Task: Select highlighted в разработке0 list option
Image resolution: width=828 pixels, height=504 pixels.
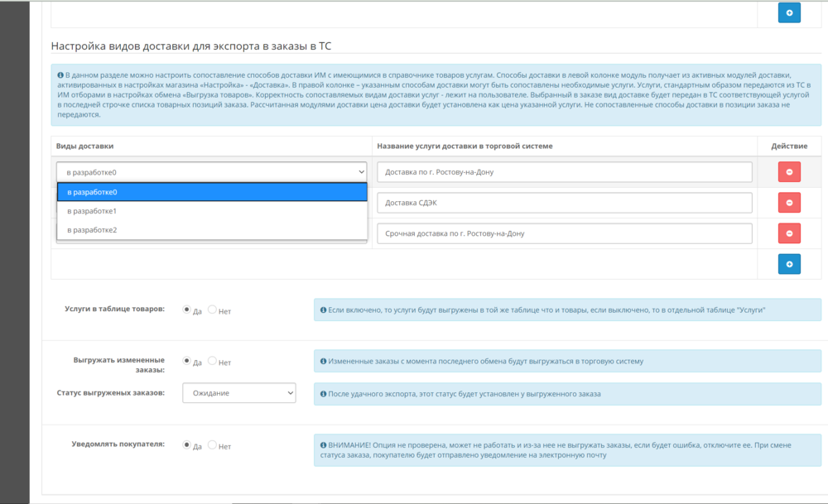Action: click(x=211, y=192)
